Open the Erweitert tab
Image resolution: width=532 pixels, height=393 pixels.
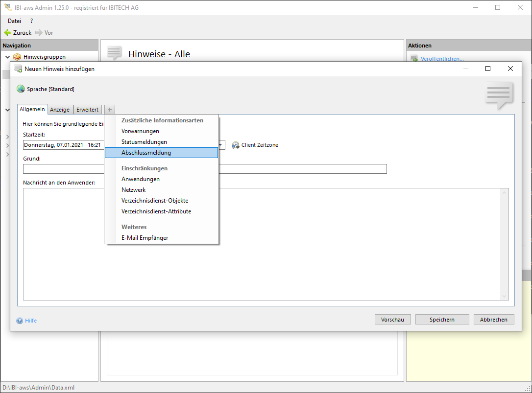click(87, 110)
